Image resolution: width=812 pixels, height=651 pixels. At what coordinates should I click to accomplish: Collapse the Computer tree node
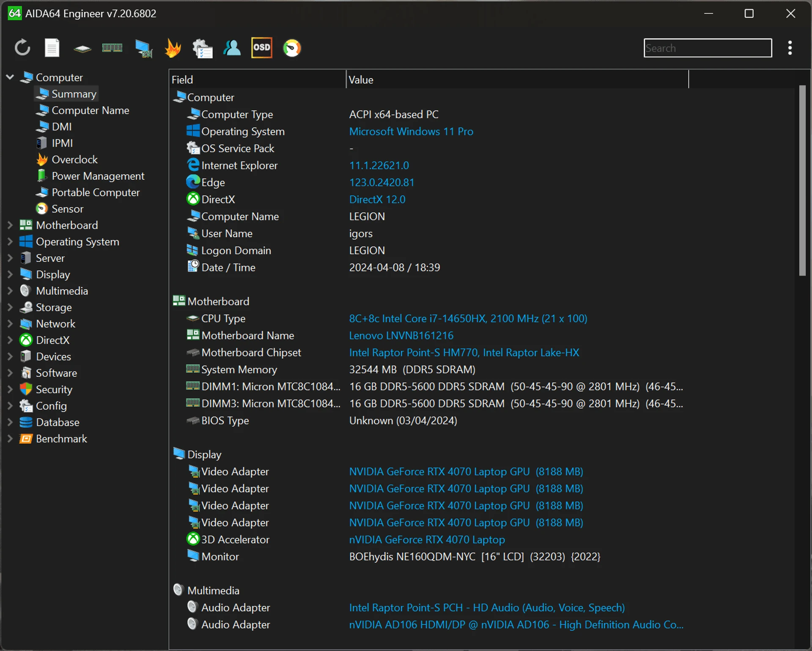click(10, 77)
